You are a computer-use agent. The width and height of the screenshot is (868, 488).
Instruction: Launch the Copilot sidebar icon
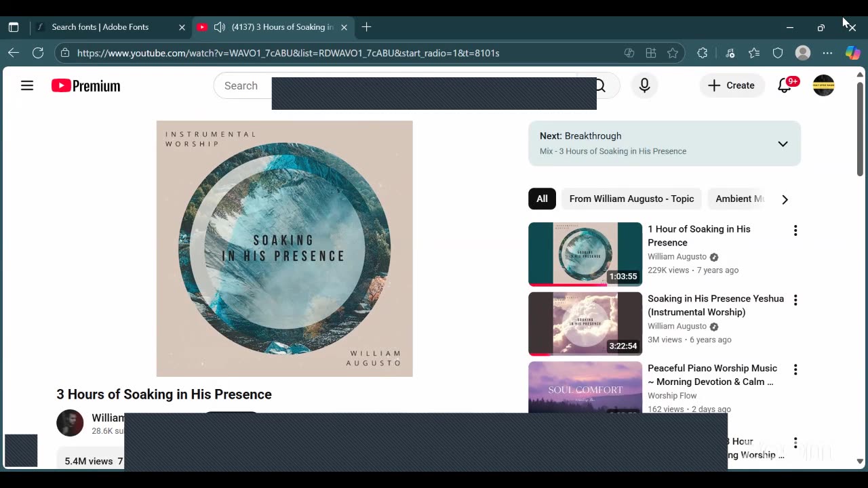coord(853,53)
